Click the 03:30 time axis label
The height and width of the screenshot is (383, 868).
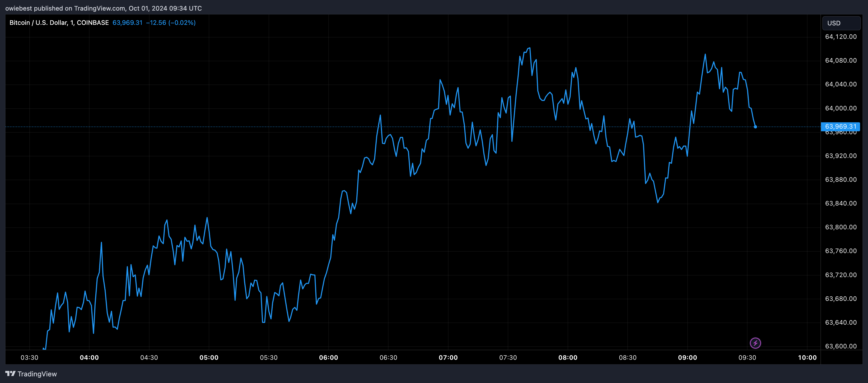click(30, 358)
